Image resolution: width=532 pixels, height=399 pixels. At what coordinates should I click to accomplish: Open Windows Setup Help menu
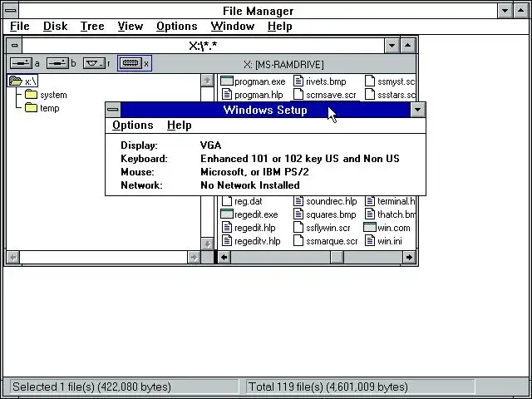(x=180, y=126)
